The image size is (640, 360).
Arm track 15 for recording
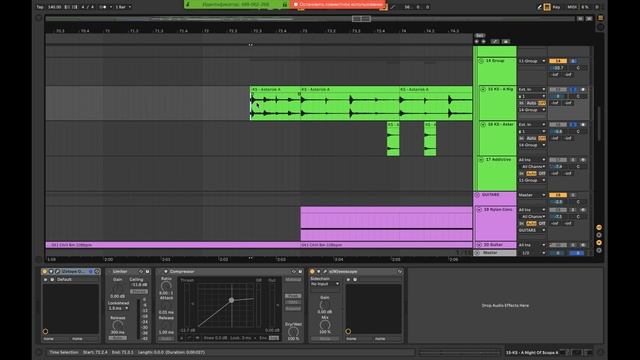click(x=583, y=89)
